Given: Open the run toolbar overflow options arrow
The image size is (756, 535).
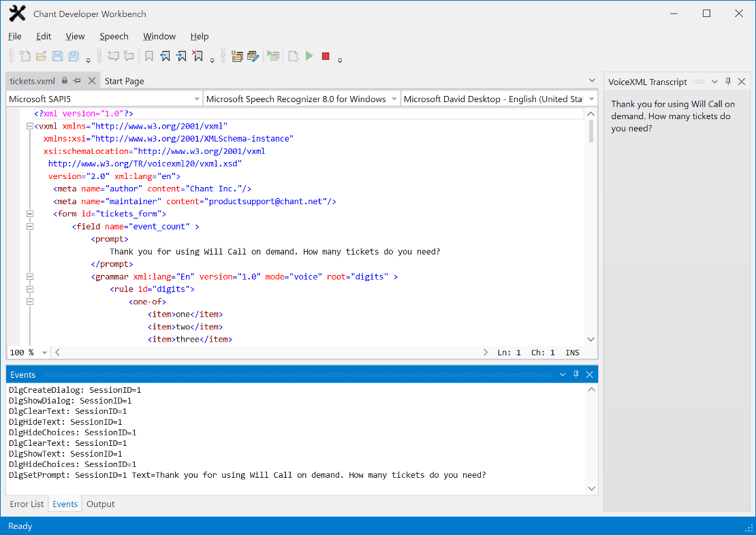Looking at the screenshot, I should [340, 61].
